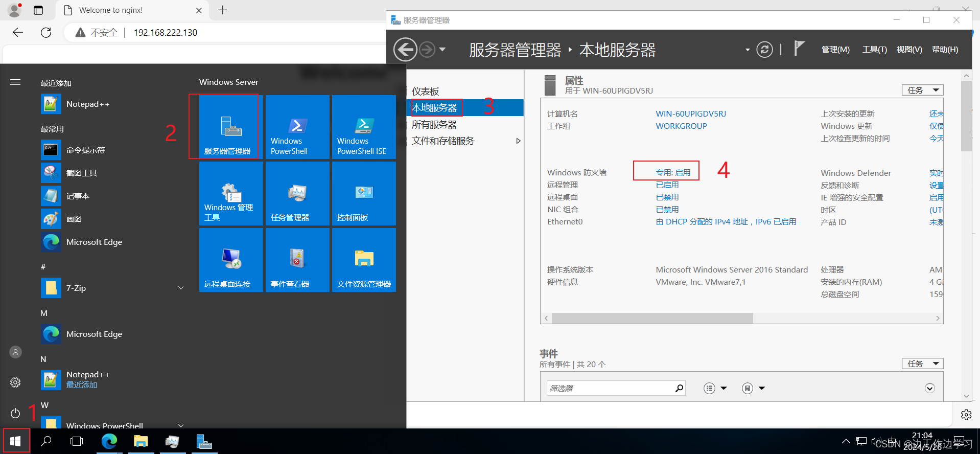Open the 事件 任务 dropdown

(x=922, y=364)
